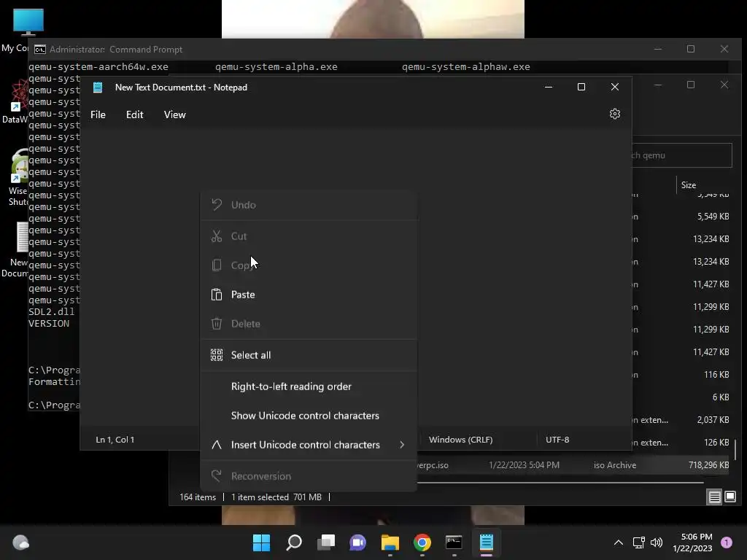Viewport: 747px width, 560px height.
Task: Show hidden system tray icons
Action: click(x=619, y=542)
